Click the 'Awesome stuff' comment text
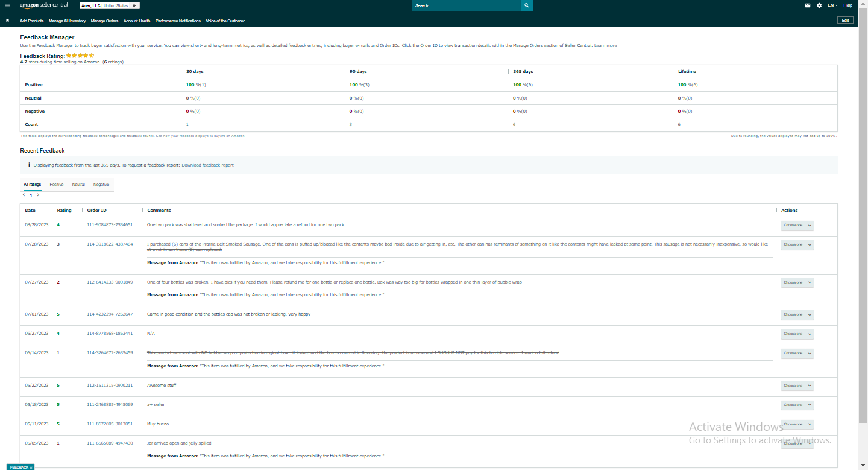868x470 pixels. 162,386
